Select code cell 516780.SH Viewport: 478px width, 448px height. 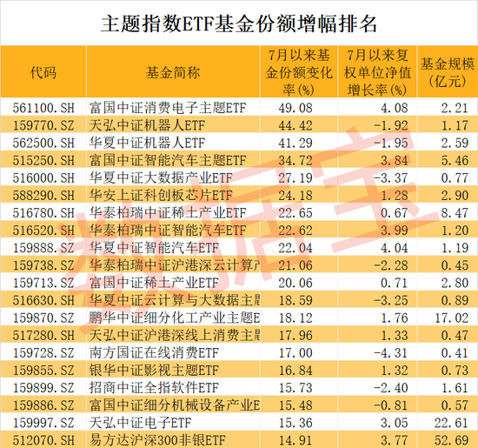point(43,213)
